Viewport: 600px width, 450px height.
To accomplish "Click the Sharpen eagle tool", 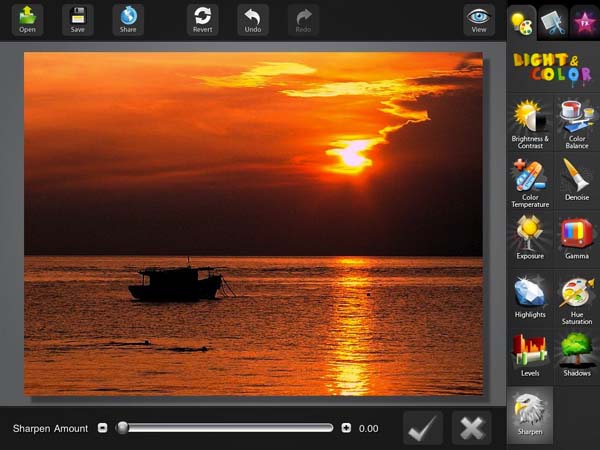I will [530, 415].
